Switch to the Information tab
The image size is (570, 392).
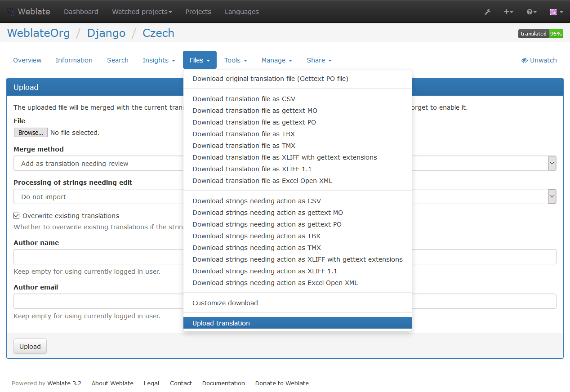(x=74, y=60)
